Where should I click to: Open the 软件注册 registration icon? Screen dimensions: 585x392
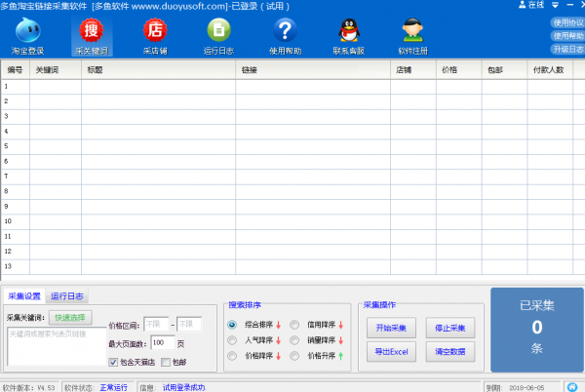coord(412,36)
